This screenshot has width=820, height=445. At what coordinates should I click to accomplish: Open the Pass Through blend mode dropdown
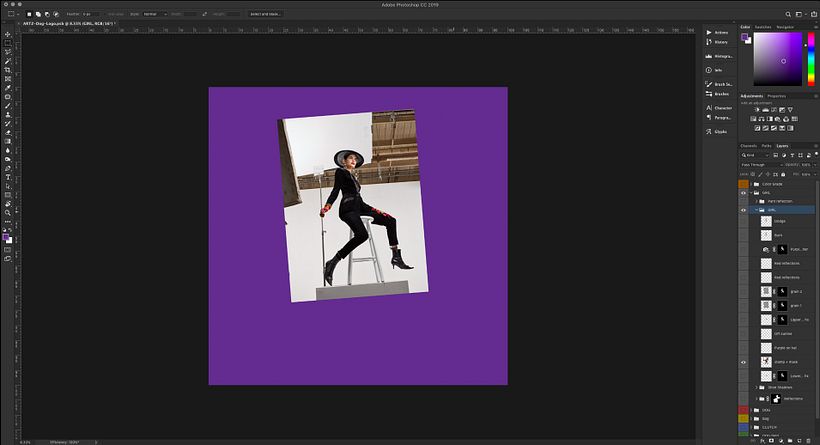click(x=760, y=164)
